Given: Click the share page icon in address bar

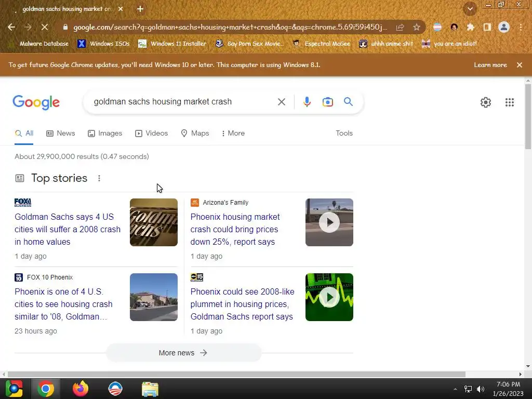Looking at the screenshot, I should (x=400, y=27).
